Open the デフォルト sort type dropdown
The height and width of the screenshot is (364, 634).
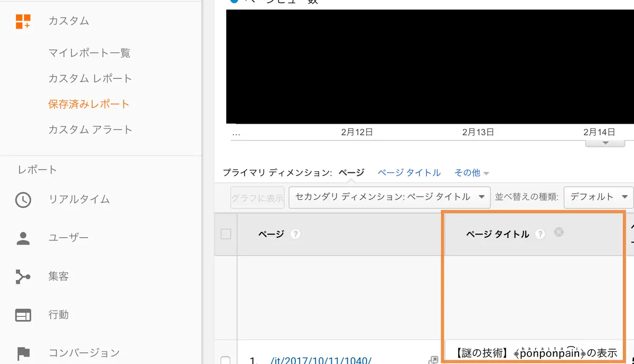(x=599, y=197)
